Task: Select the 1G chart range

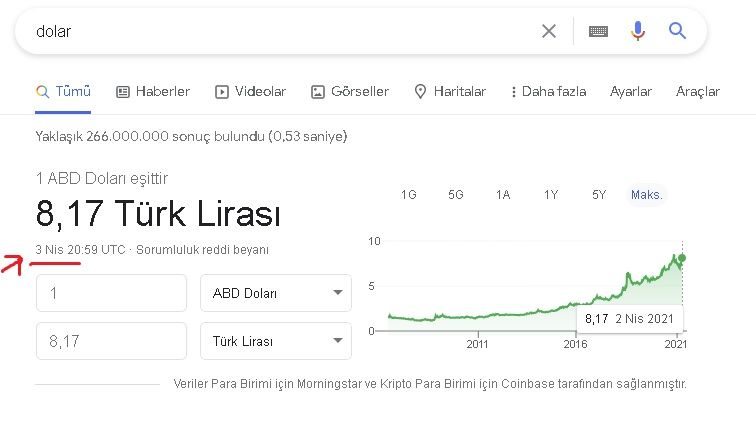Action: point(408,195)
